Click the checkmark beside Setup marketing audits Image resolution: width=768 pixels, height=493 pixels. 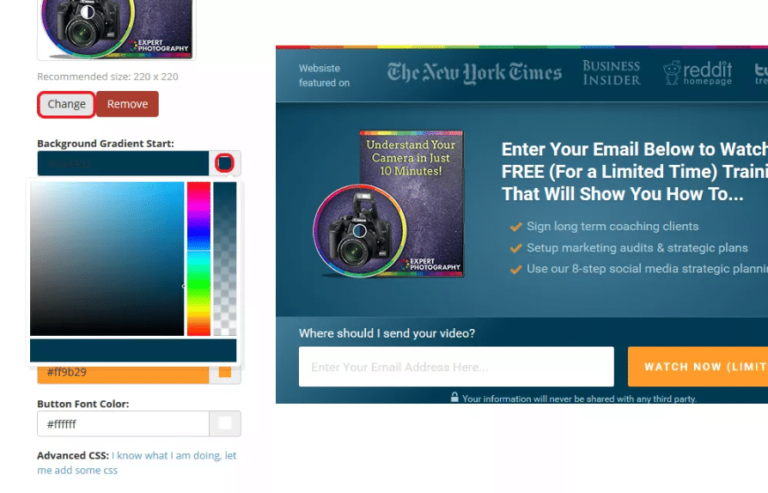[516, 248]
